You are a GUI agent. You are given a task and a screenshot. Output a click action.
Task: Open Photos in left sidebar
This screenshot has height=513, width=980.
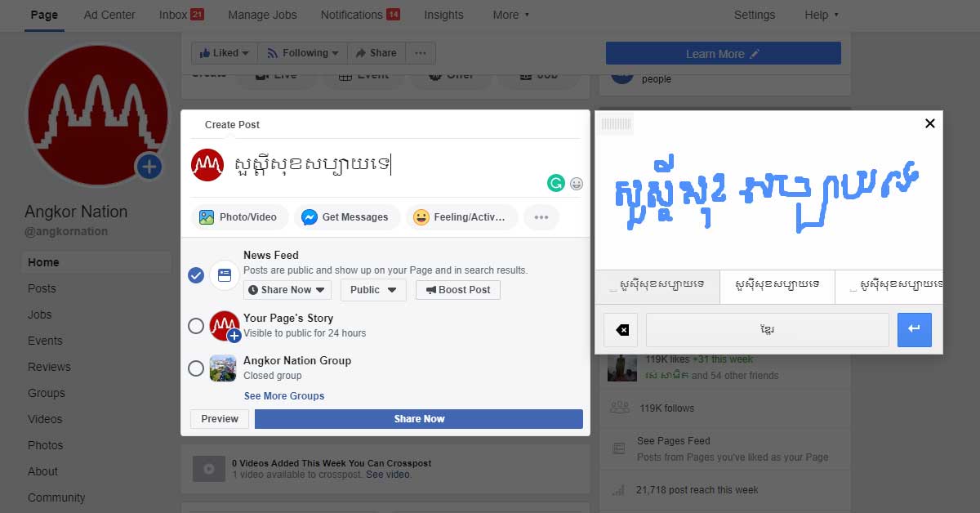tap(45, 445)
